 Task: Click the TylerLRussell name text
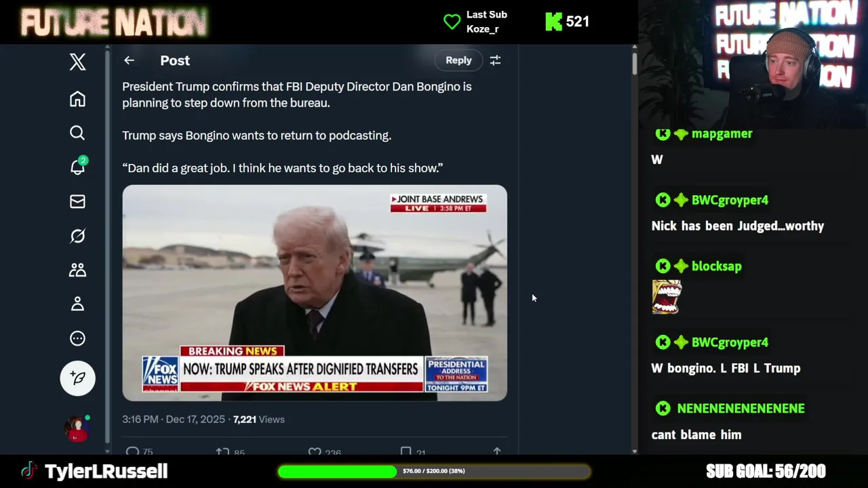[x=106, y=472]
